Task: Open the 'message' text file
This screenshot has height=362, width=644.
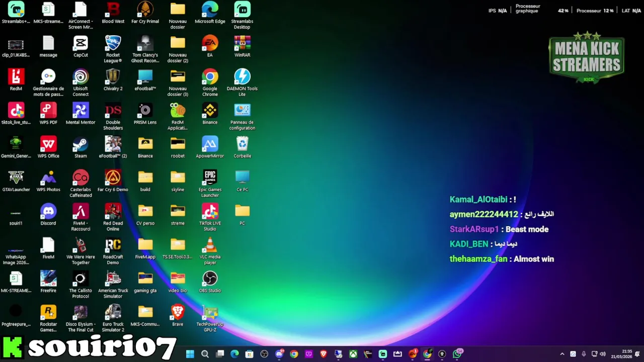Action: click(48, 47)
